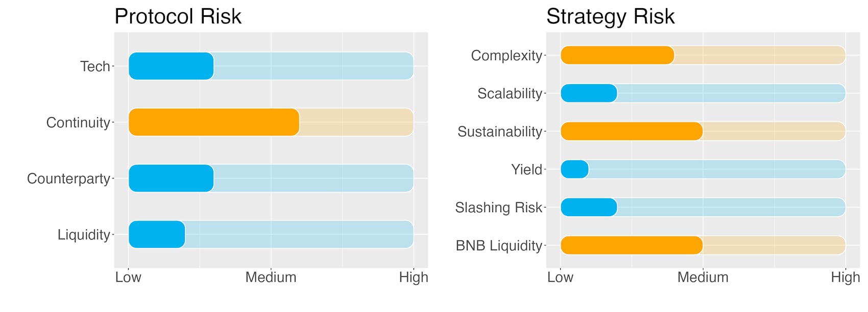Select the Strategy Risk chart title
This screenshot has height=312, width=868.
(611, 16)
